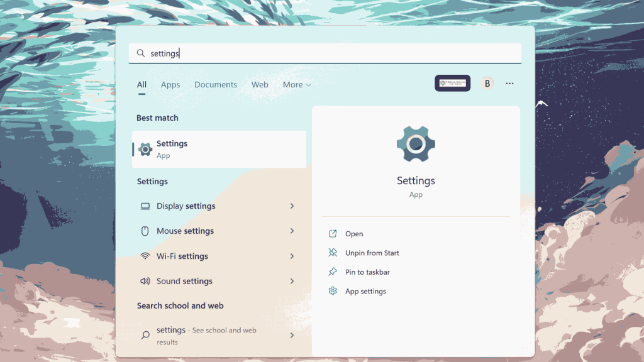Switch to the Web tab
The image size is (644, 362).
coord(260,85)
